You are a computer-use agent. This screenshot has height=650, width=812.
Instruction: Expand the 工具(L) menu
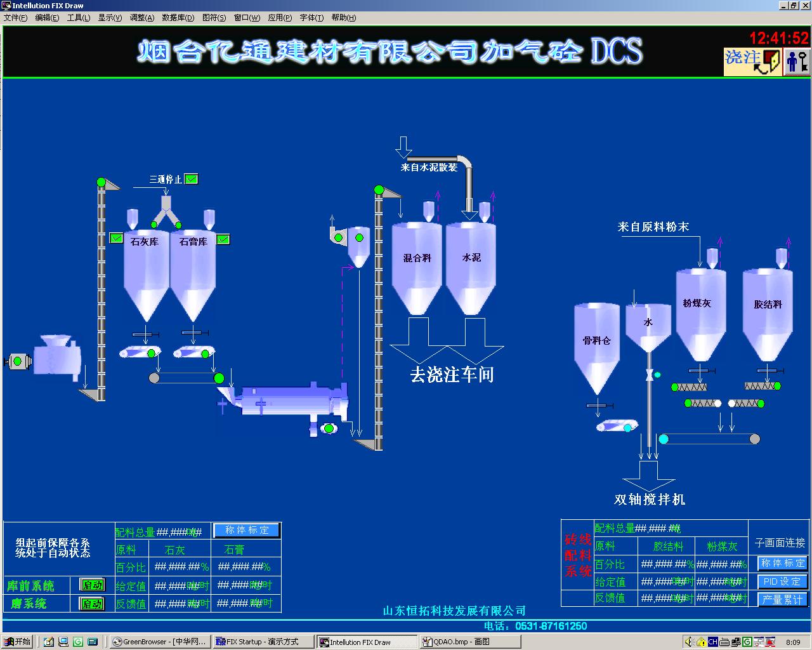78,18
